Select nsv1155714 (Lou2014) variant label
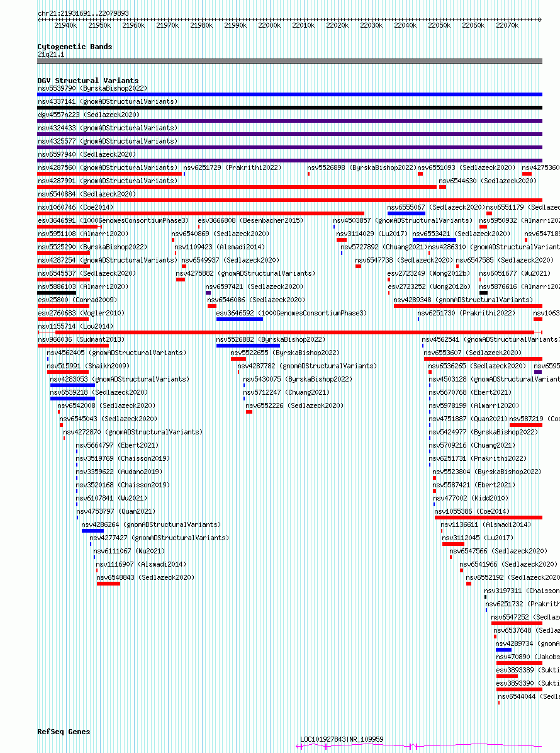Image resolution: width=560 pixels, height=753 pixels. point(76,326)
